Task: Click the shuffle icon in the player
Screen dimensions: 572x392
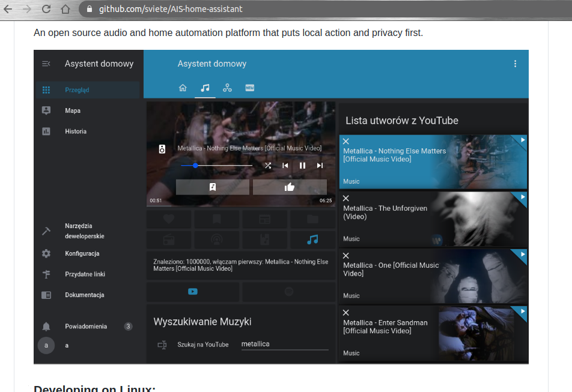Action: pos(268,166)
